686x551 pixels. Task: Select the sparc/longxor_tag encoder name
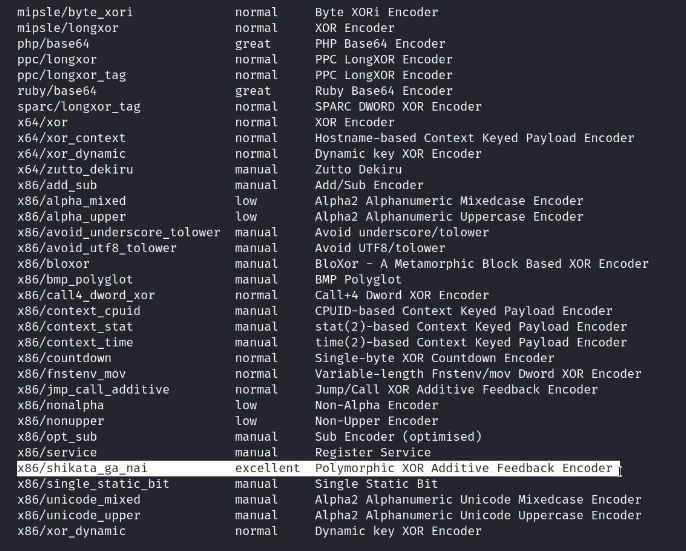[78, 107]
